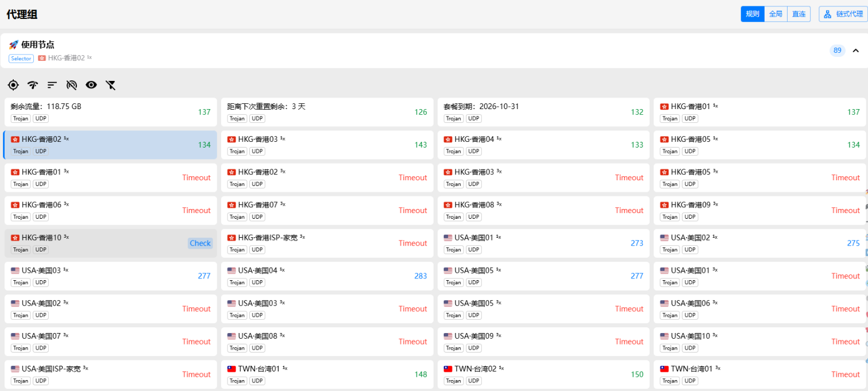Image resolution: width=868 pixels, height=391 pixels.
Task: Click Check on HKG·香港10 node
Action: point(200,243)
